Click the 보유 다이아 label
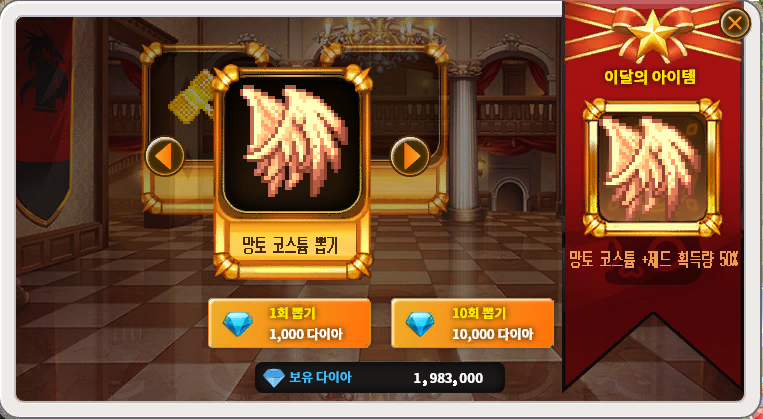Screen dimensions: 763x419 [320, 378]
